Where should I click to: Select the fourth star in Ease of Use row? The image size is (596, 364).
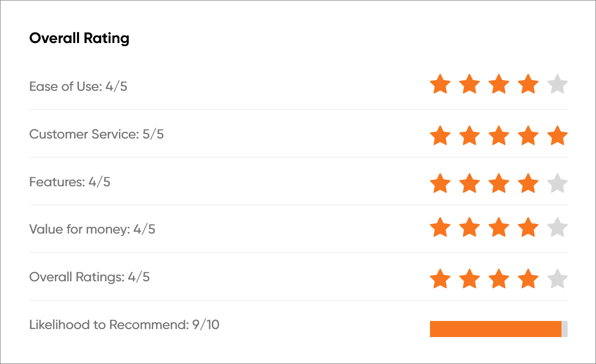tap(528, 85)
